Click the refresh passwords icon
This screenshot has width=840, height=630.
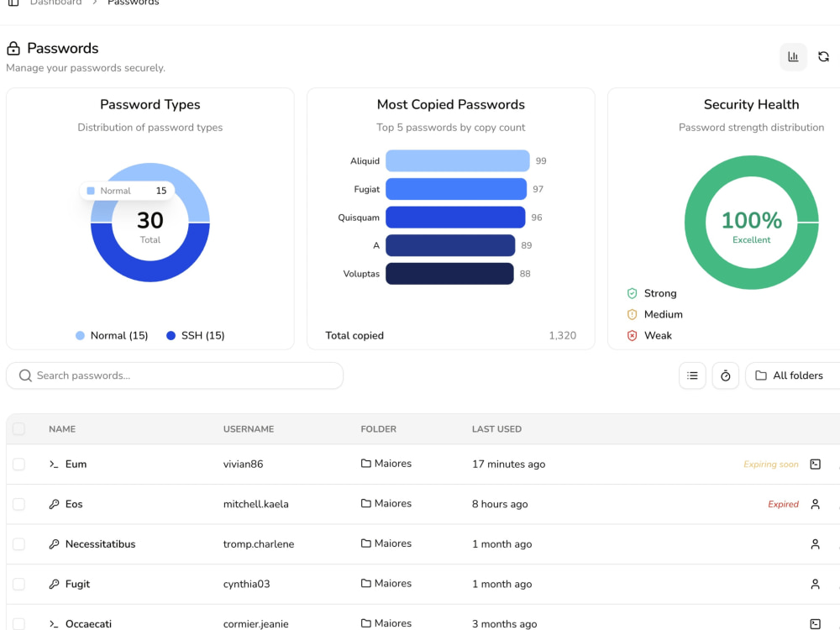pos(823,56)
